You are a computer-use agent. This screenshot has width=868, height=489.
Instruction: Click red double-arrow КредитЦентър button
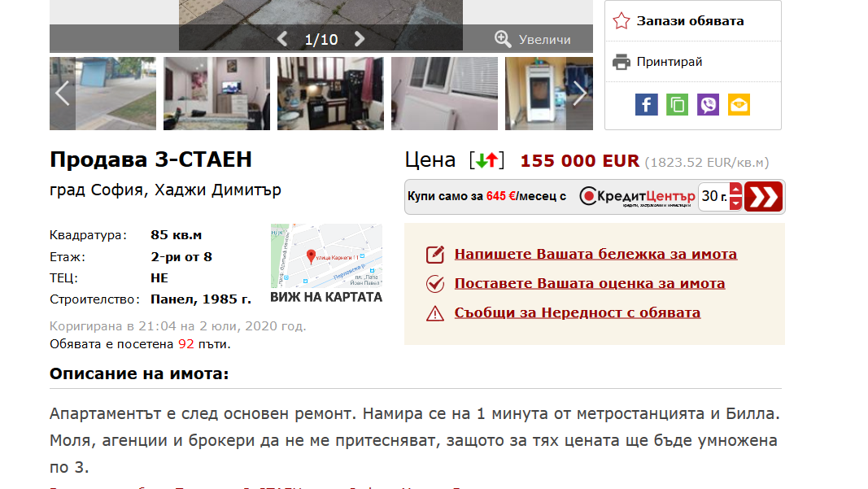coord(763,197)
